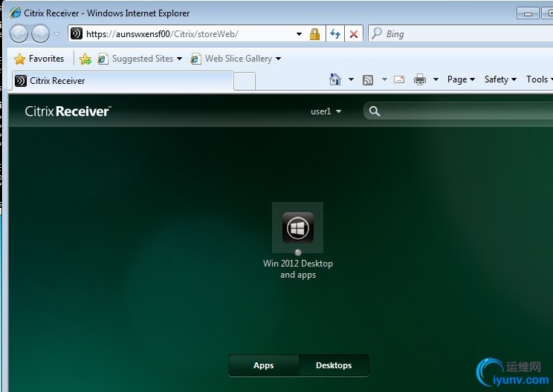Open a new blank tab
This screenshot has width=553, height=392.
point(245,81)
